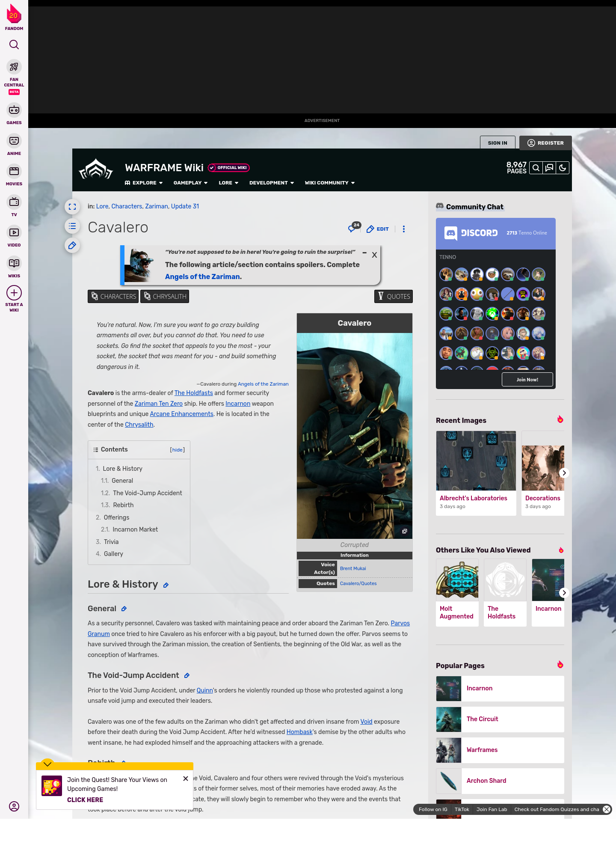Edit the General section pencil icon
Image resolution: width=616 pixels, height=856 pixels.
coord(124,609)
